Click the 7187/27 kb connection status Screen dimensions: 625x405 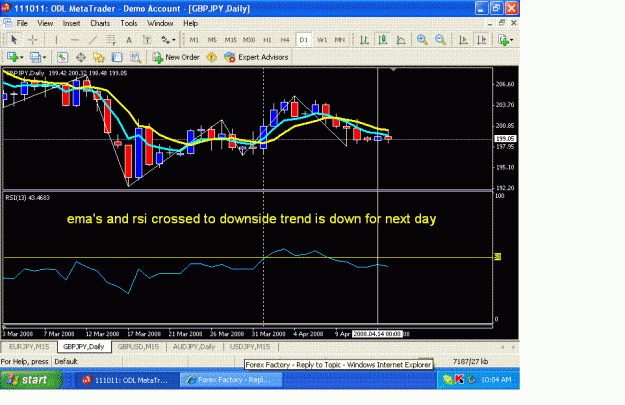pos(470,362)
